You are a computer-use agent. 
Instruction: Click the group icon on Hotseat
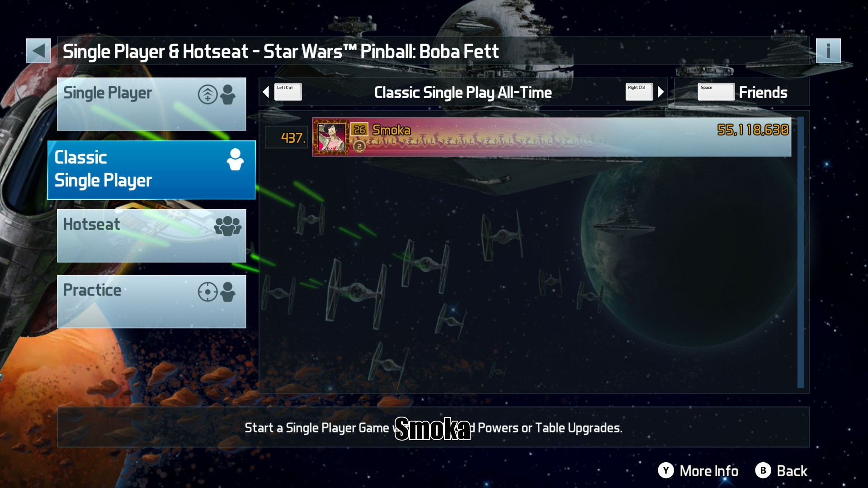coord(228,225)
